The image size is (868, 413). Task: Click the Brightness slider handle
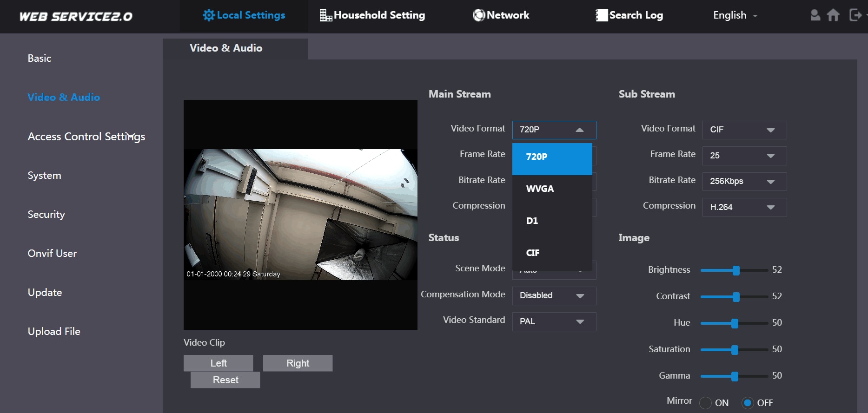point(736,270)
